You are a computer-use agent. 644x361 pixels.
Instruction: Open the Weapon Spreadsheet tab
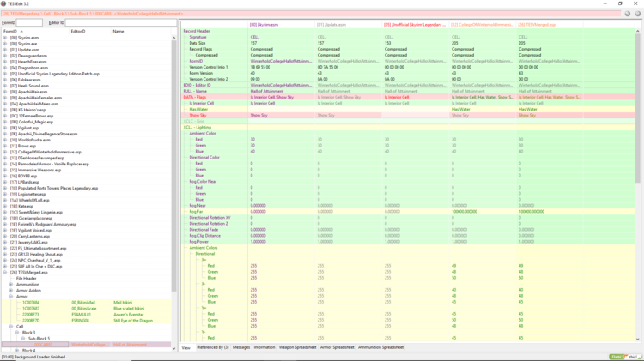pos(297,347)
